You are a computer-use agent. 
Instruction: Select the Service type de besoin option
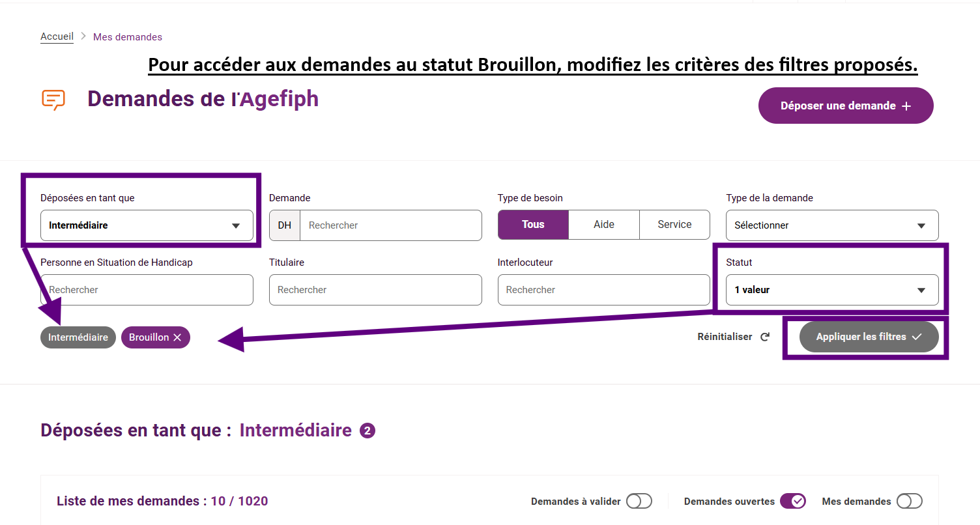[x=674, y=225]
